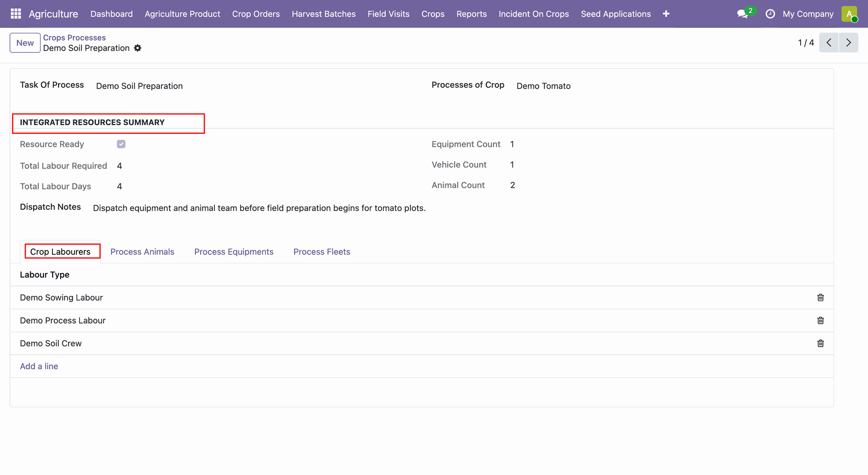Screen dimensions: 868x475
Task: Click Add a line link
Action: pyautogui.click(x=39, y=366)
